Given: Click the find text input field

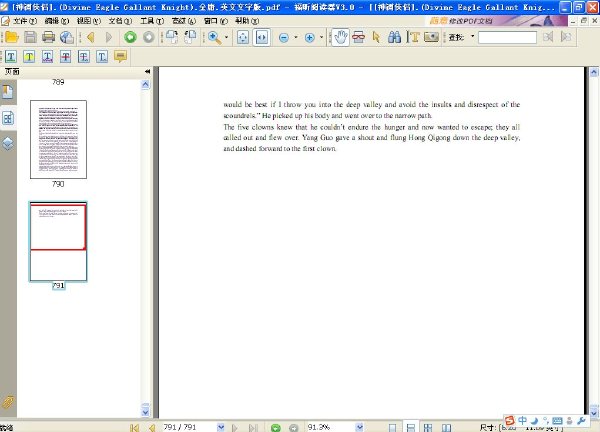Looking at the screenshot, I should point(507,37).
